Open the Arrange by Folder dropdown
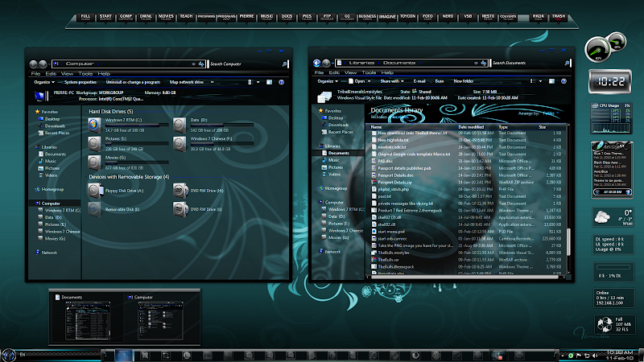The image size is (644, 362). 551,113
